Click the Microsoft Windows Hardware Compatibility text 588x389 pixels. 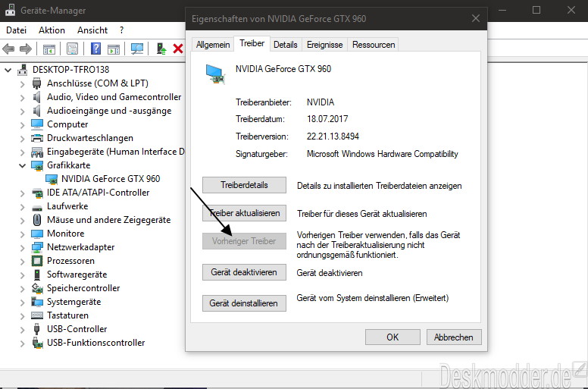click(383, 154)
